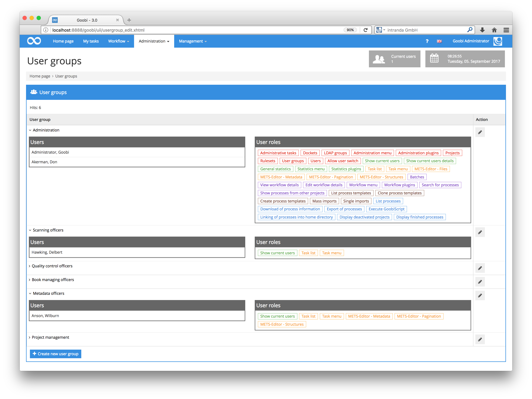
Task: Click the search engine selector icon
Action: (x=381, y=30)
